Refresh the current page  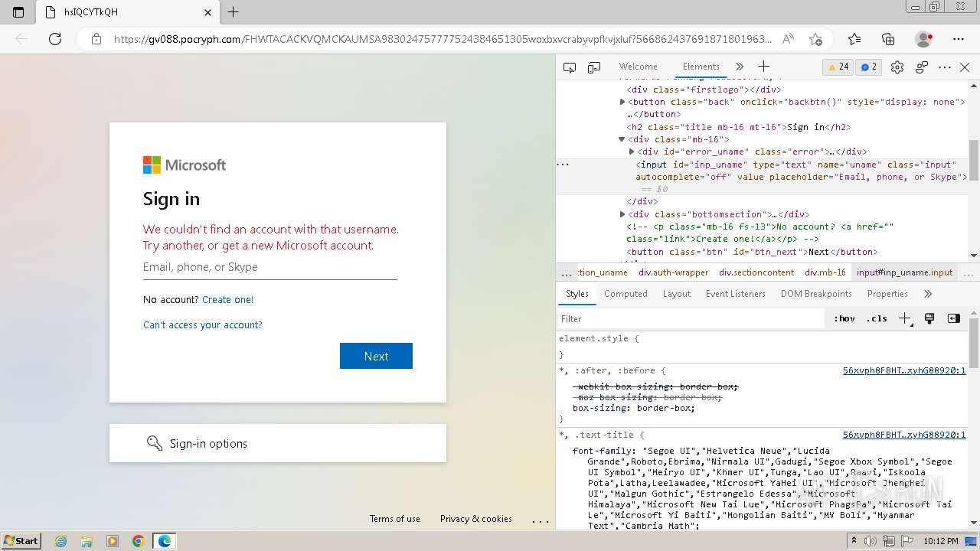coord(55,39)
